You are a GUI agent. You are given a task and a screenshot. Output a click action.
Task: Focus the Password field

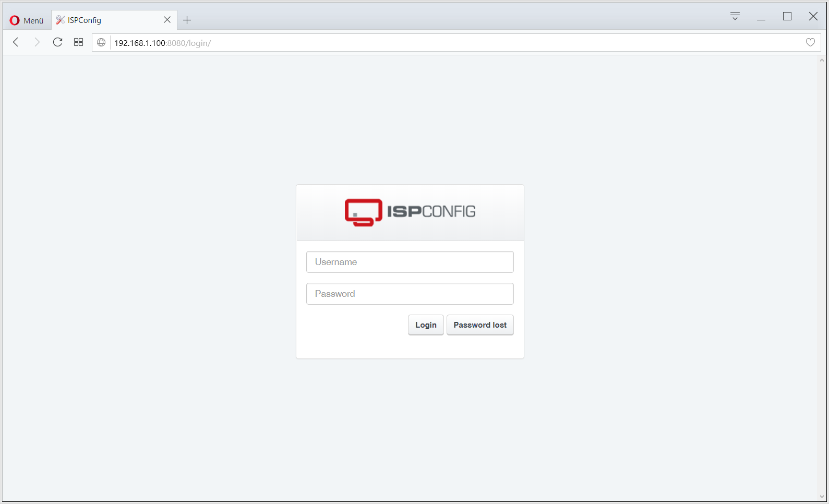(x=410, y=294)
